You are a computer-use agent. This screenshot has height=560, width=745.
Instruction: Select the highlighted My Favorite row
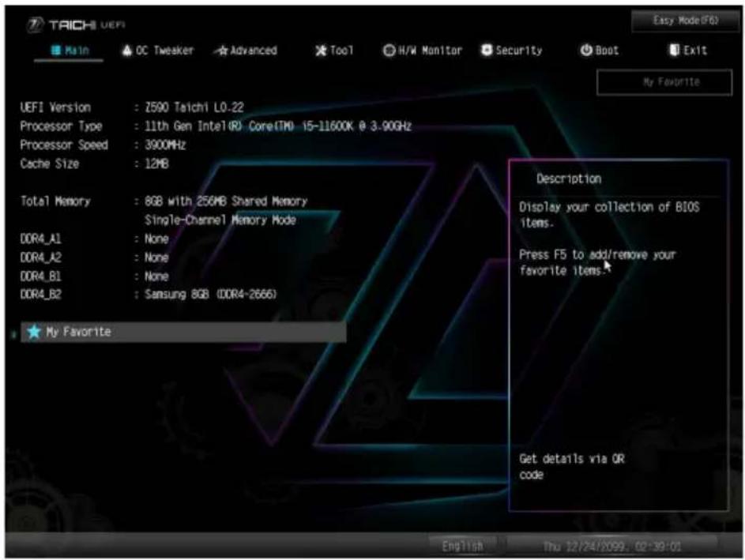pyautogui.click(x=183, y=332)
